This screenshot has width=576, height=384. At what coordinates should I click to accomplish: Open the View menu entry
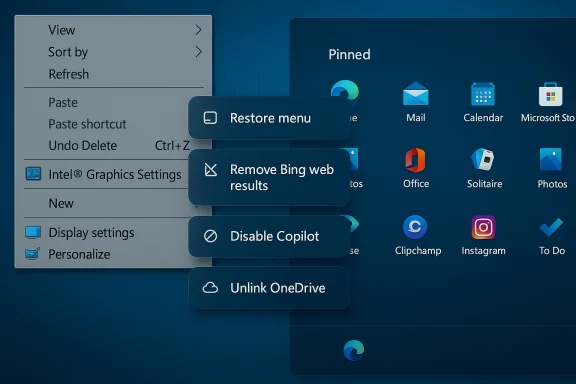click(x=113, y=30)
